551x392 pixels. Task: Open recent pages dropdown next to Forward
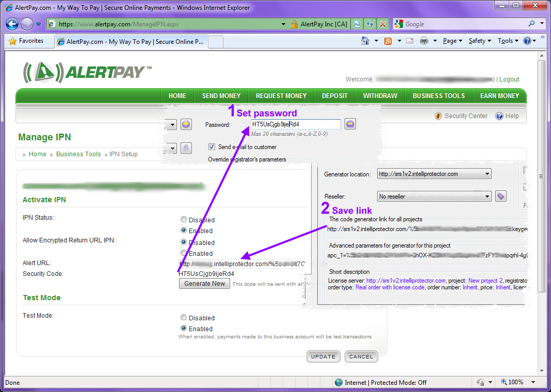[39, 24]
